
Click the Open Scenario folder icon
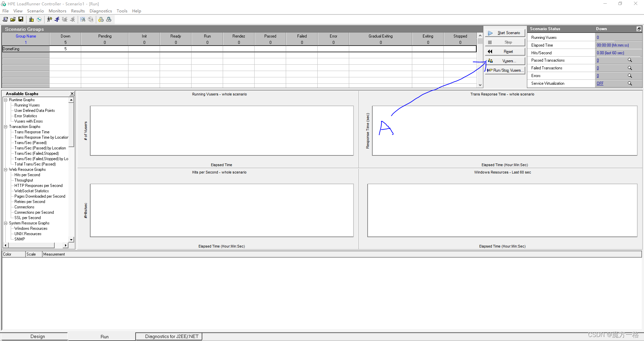tap(13, 19)
